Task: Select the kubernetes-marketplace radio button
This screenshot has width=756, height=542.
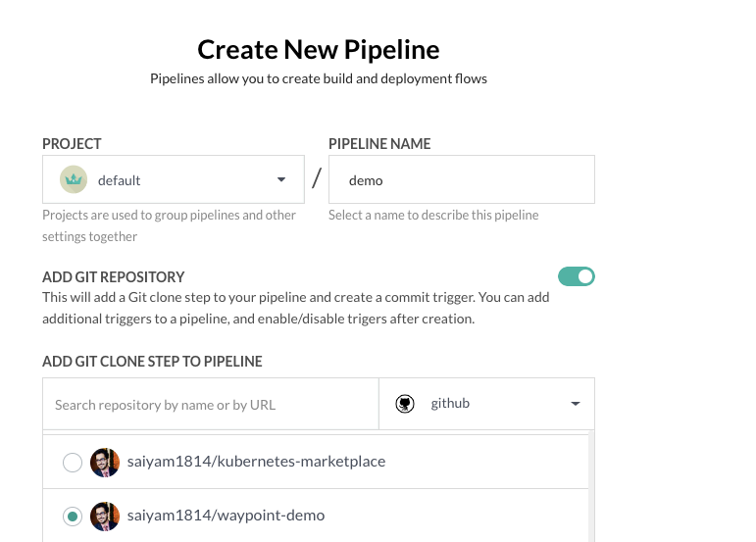Action: tap(72, 462)
